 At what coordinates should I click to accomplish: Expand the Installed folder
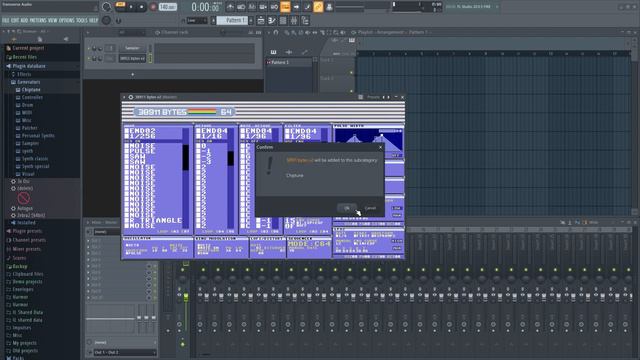(x=26, y=223)
